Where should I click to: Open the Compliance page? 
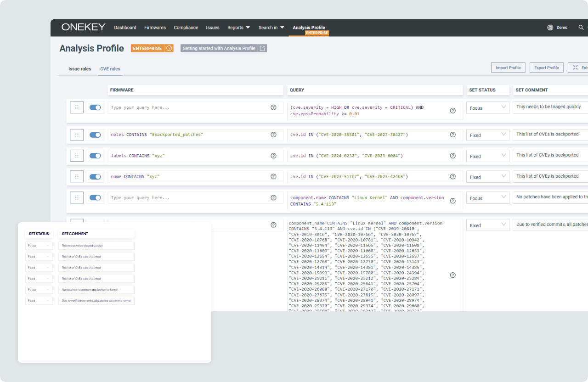click(186, 28)
